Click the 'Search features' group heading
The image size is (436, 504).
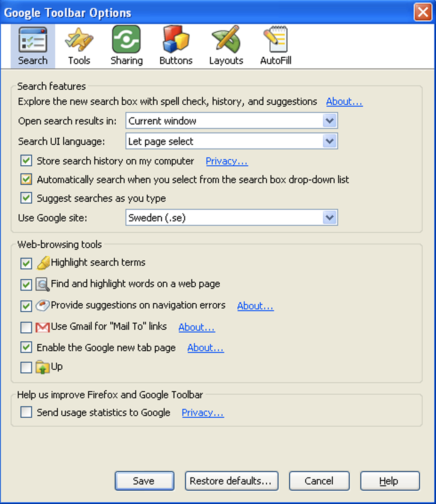pos(51,86)
